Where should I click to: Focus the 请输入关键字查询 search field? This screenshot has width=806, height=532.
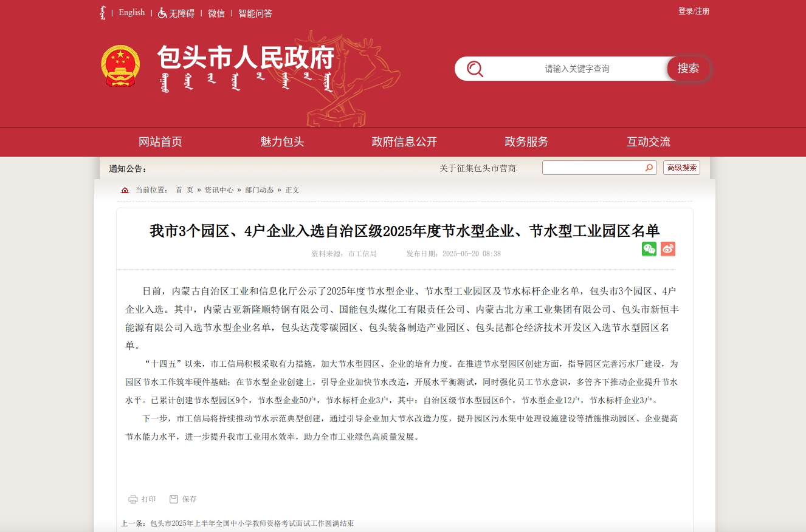(x=576, y=69)
